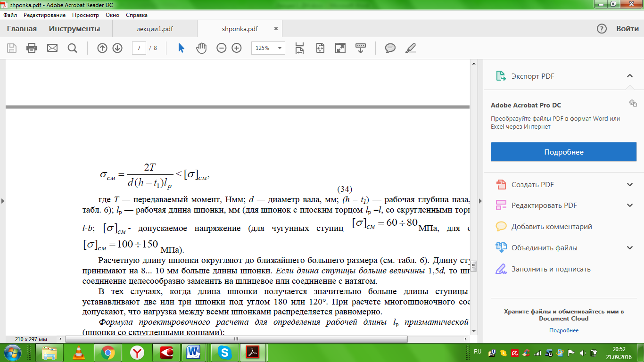Click the Print file icon
Image resolution: width=644 pixels, height=362 pixels.
click(x=32, y=48)
